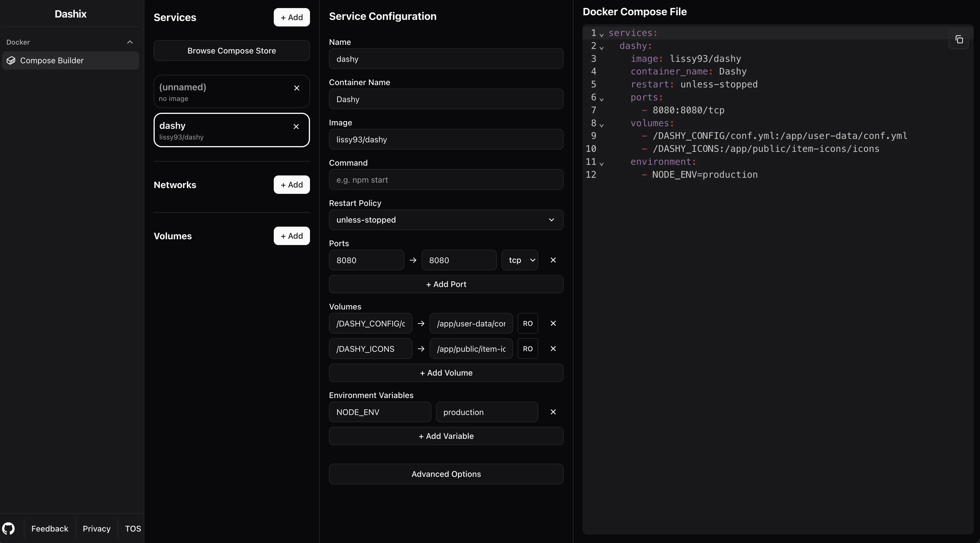Collapse the Docker sidebar section

[130, 42]
